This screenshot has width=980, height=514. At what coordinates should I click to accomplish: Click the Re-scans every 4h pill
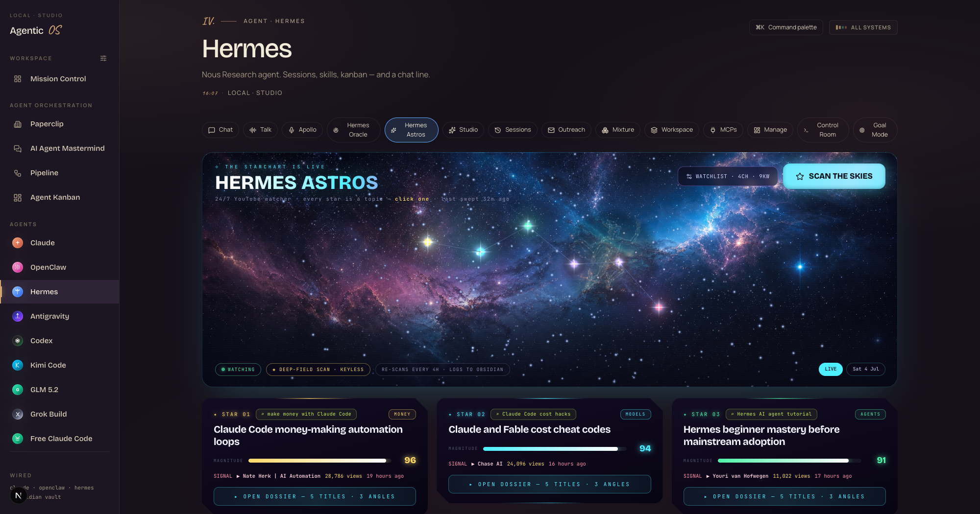pos(442,370)
